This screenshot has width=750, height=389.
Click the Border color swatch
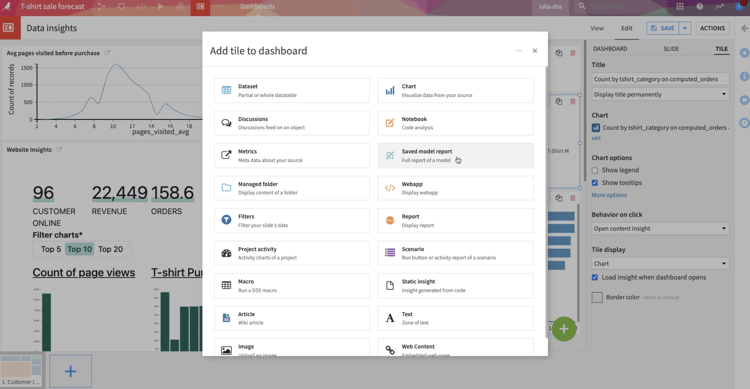(x=597, y=297)
